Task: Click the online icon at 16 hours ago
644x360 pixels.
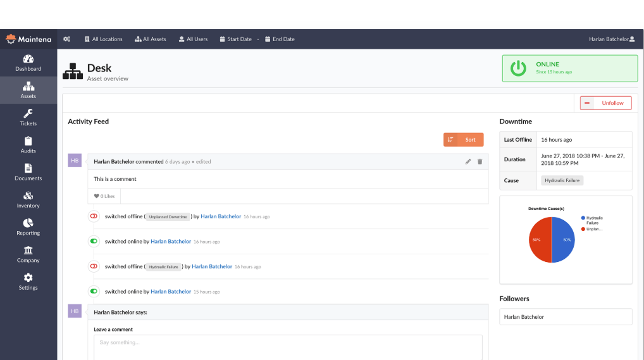Action: [94, 241]
